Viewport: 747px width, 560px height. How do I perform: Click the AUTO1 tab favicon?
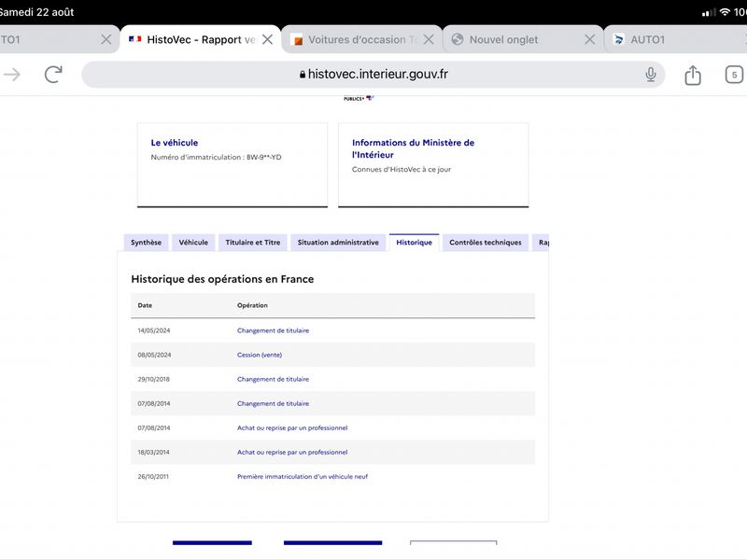618,39
